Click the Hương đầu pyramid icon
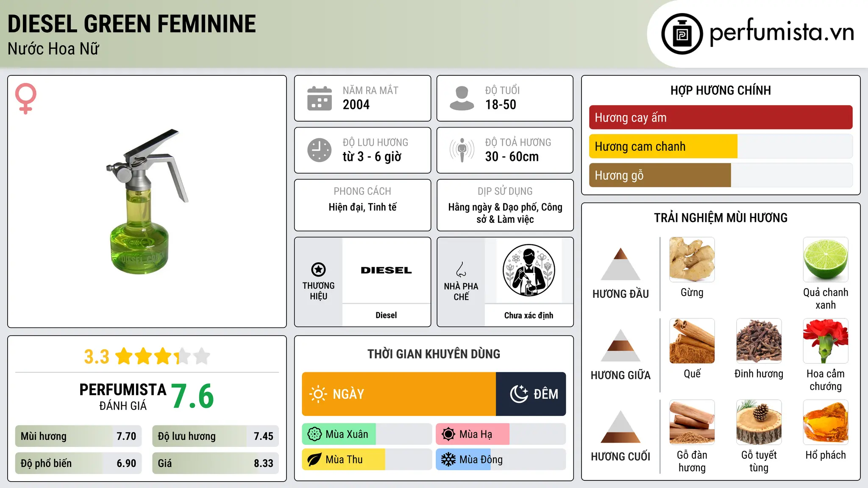868x488 pixels. (621, 264)
